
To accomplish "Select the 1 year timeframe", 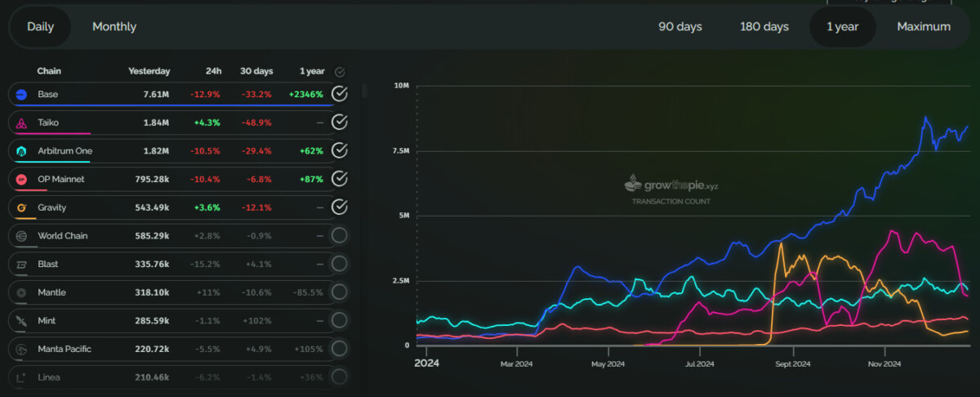I will click(842, 27).
